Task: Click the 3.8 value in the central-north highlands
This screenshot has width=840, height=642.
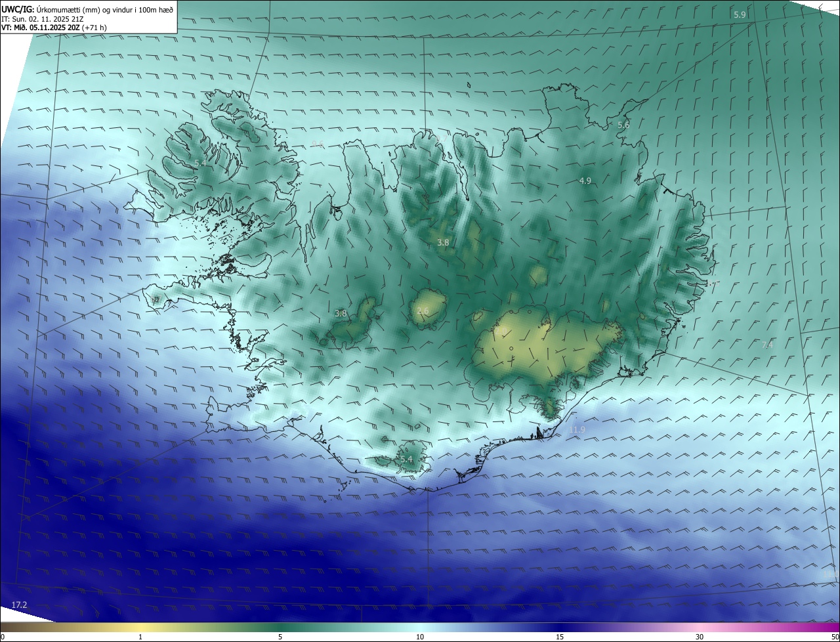Action: click(x=443, y=242)
